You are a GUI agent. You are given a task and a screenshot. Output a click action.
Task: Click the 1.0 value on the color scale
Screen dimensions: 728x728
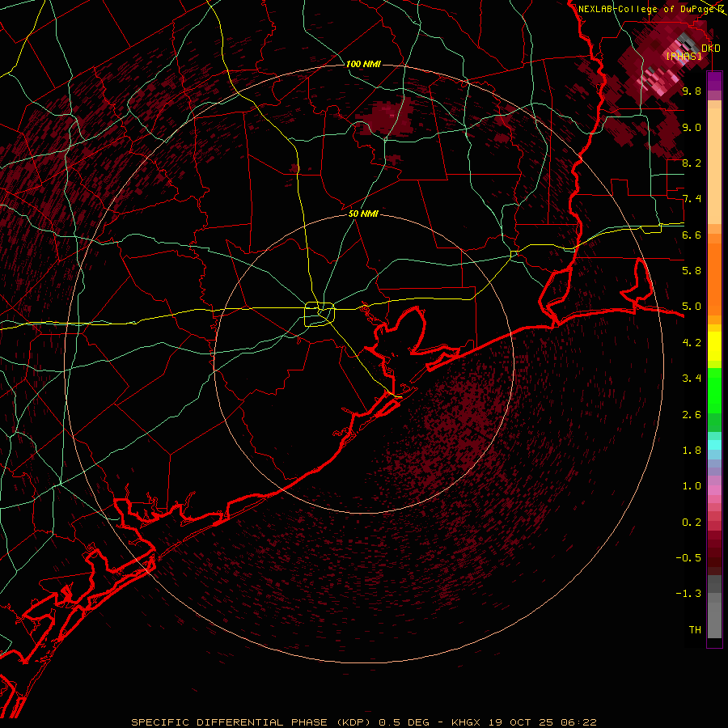click(x=692, y=486)
